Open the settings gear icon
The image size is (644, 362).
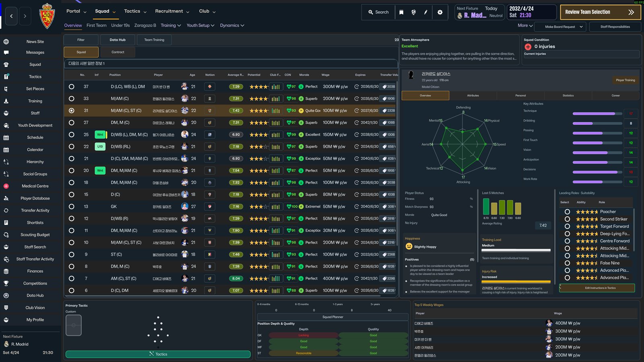[x=440, y=12]
